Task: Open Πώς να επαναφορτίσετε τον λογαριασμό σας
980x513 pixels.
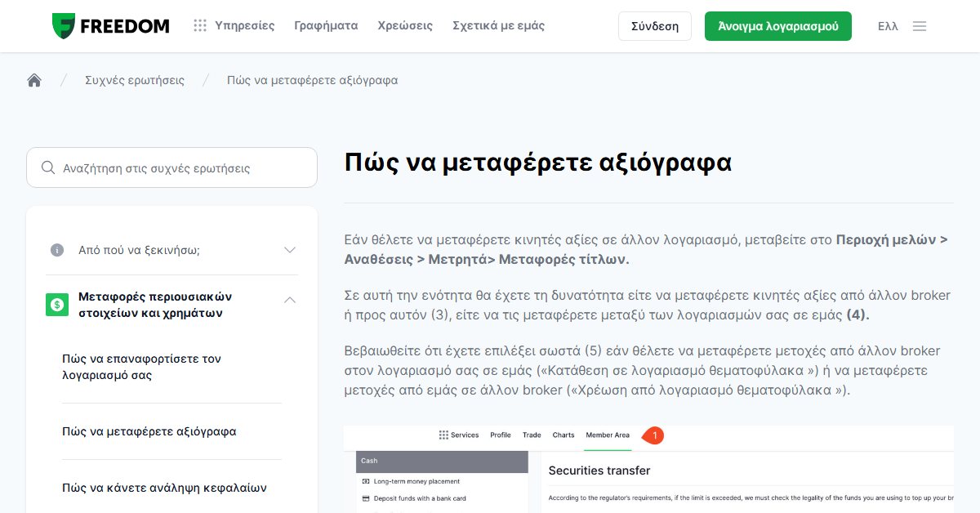Action: (141, 367)
